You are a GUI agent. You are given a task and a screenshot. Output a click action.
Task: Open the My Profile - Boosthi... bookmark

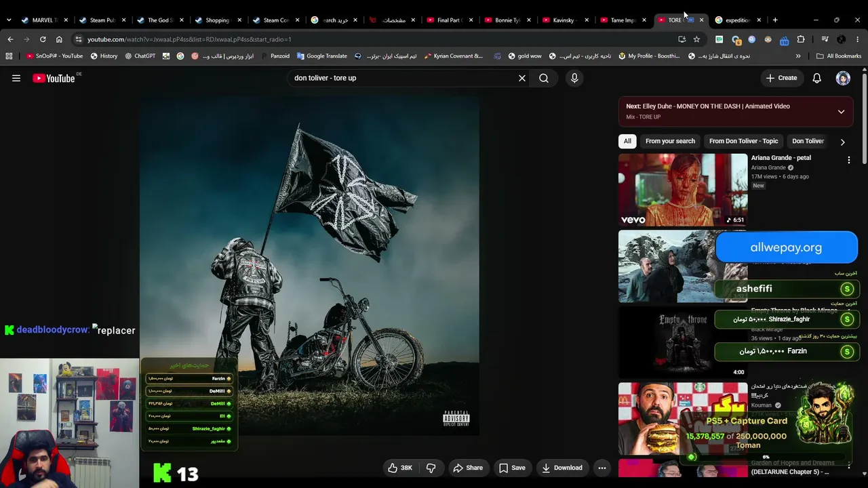coord(649,56)
